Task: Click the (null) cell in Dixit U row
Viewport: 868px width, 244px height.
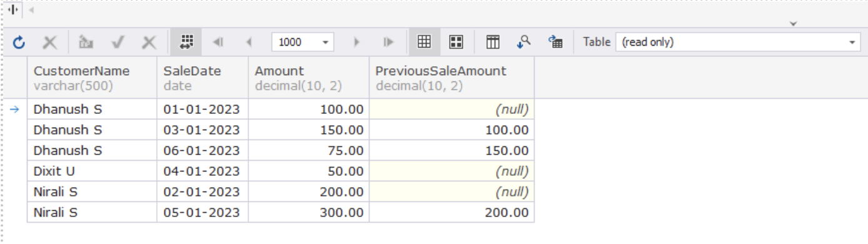Action: click(x=452, y=171)
